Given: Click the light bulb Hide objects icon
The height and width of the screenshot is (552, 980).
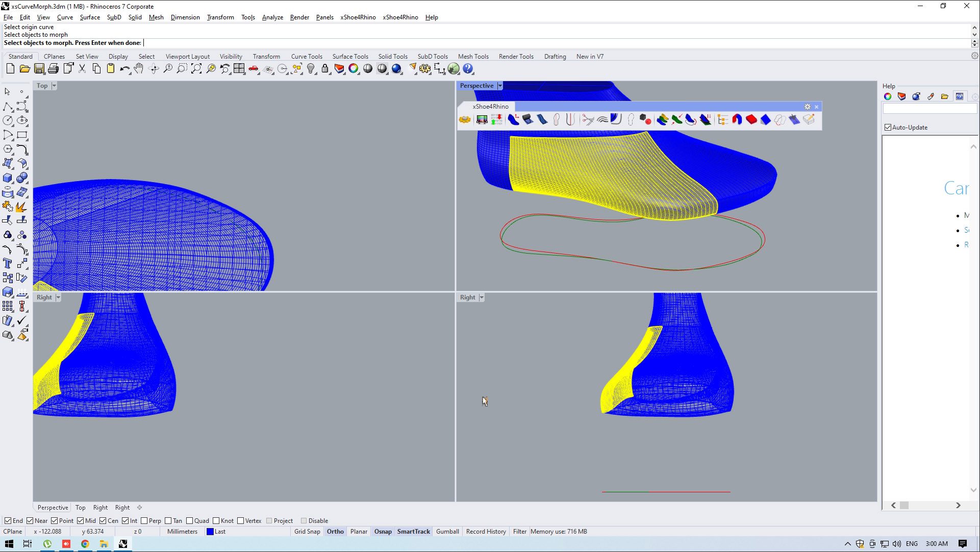Looking at the screenshot, I should [311, 69].
